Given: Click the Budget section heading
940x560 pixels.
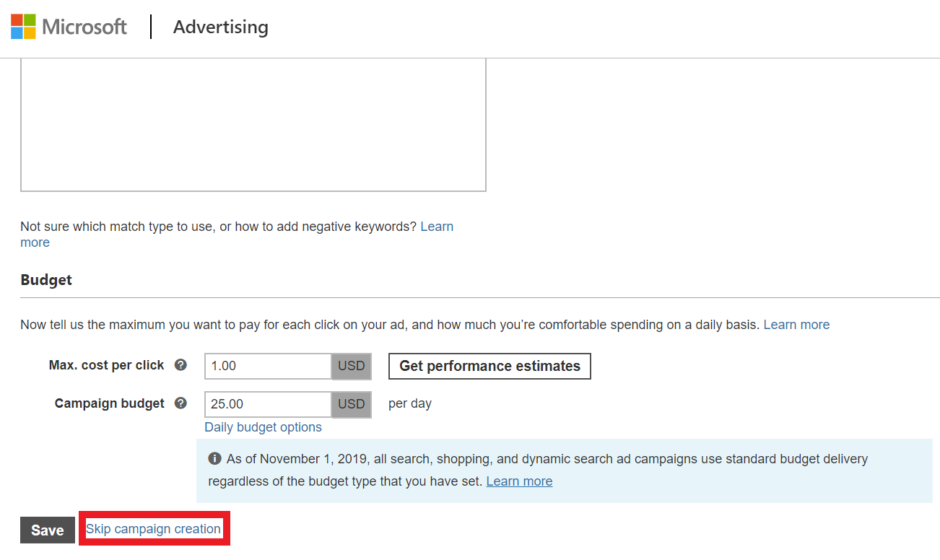Looking at the screenshot, I should coord(45,279).
